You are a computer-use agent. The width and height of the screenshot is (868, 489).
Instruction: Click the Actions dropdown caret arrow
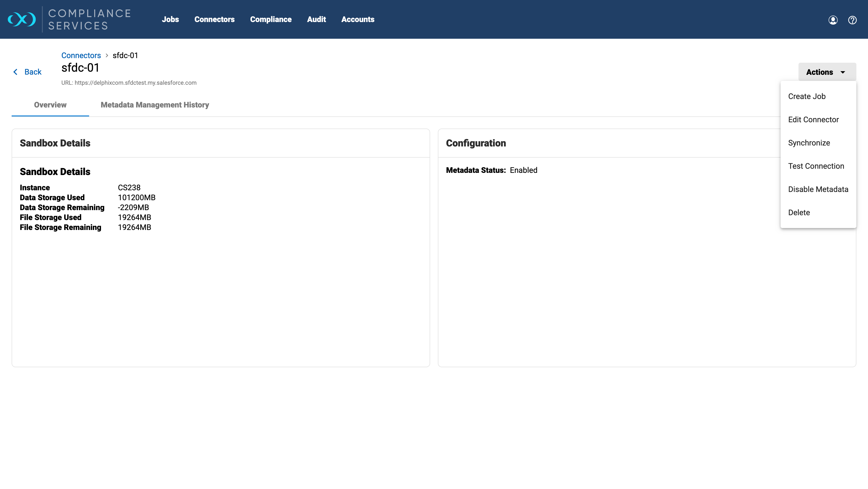click(x=843, y=72)
